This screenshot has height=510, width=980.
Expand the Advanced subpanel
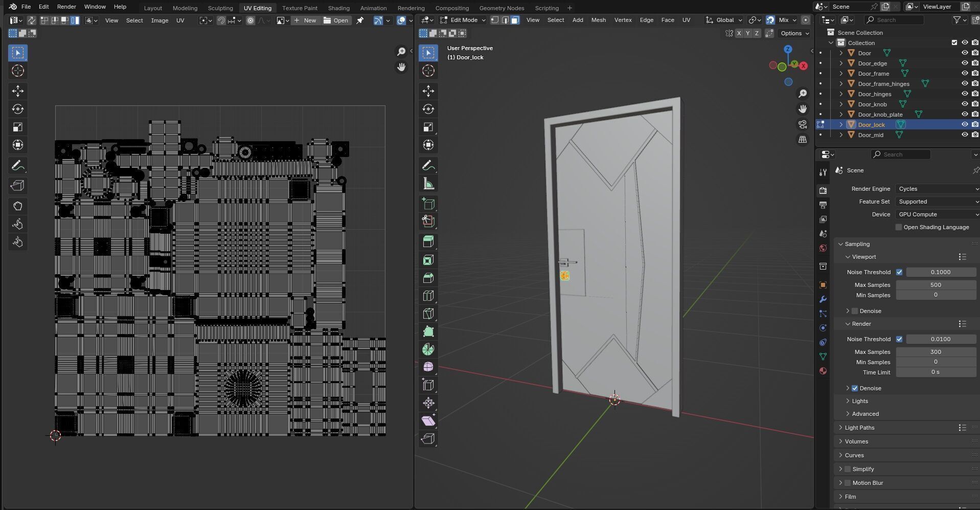[x=865, y=414]
